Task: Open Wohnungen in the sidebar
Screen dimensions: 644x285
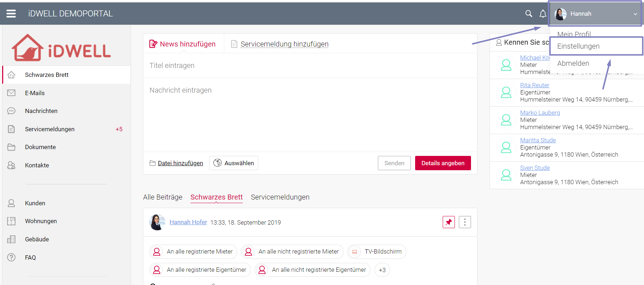Action: (x=41, y=221)
